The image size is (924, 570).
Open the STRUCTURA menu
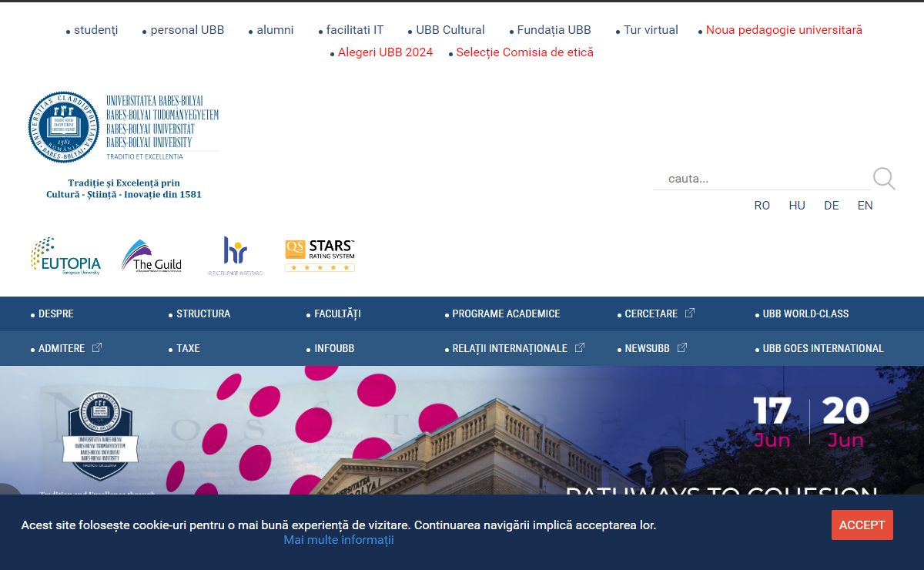pos(203,314)
